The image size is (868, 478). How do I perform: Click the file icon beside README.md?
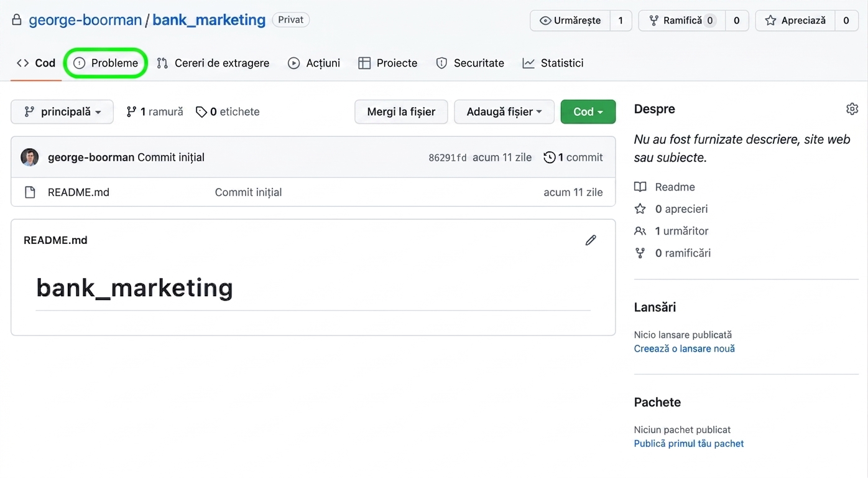pyautogui.click(x=30, y=192)
